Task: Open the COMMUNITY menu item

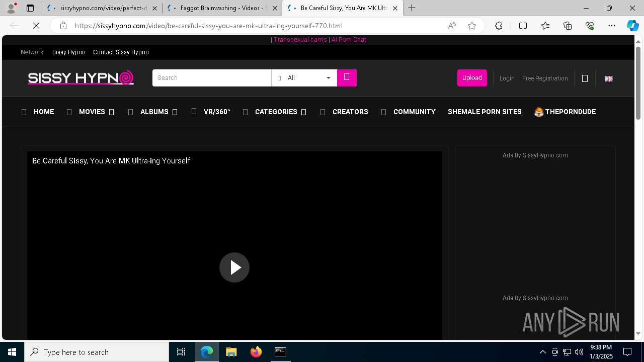Action: tap(415, 112)
